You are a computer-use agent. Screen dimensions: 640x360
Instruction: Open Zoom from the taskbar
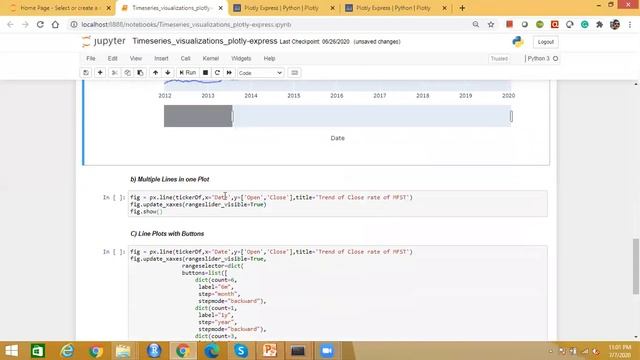click(327, 351)
